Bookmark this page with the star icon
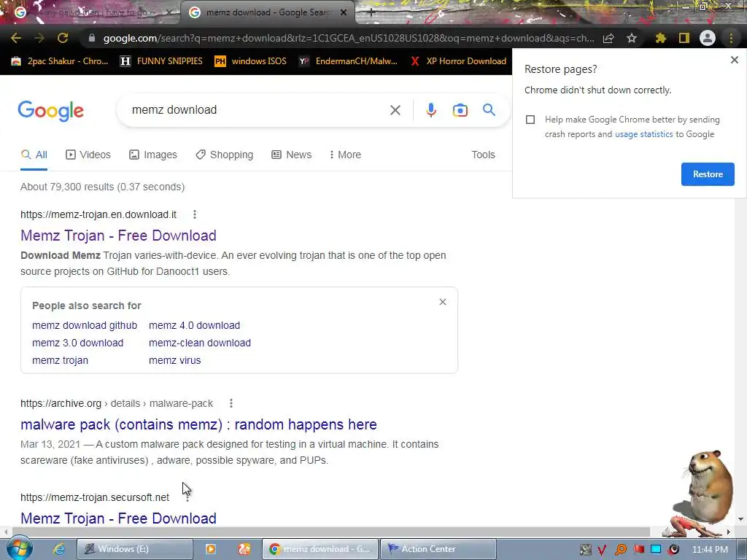747x560 pixels. coord(632,38)
